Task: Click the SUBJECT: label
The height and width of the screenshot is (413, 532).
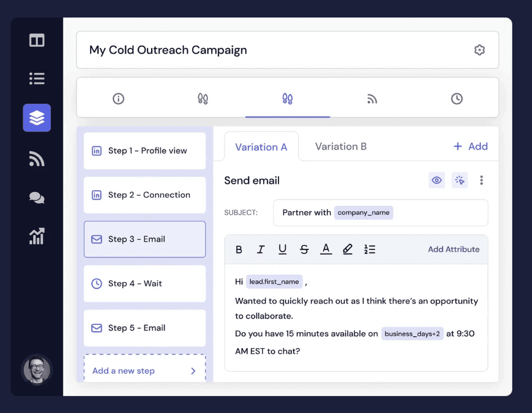Action: click(241, 213)
